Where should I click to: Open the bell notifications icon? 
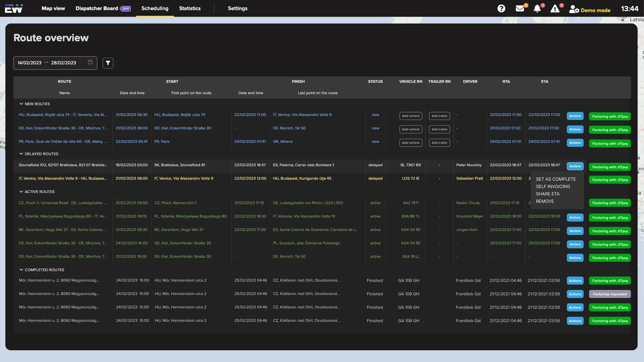coord(537,8)
